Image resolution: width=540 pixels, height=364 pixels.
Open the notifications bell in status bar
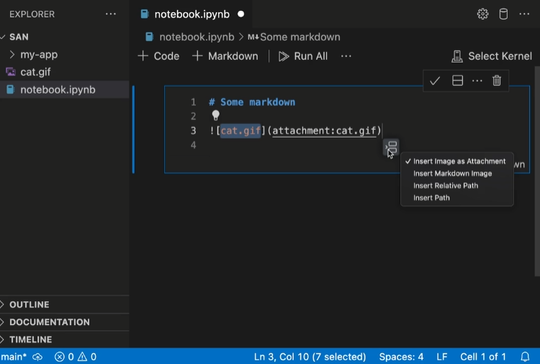click(x=525, y=356)
